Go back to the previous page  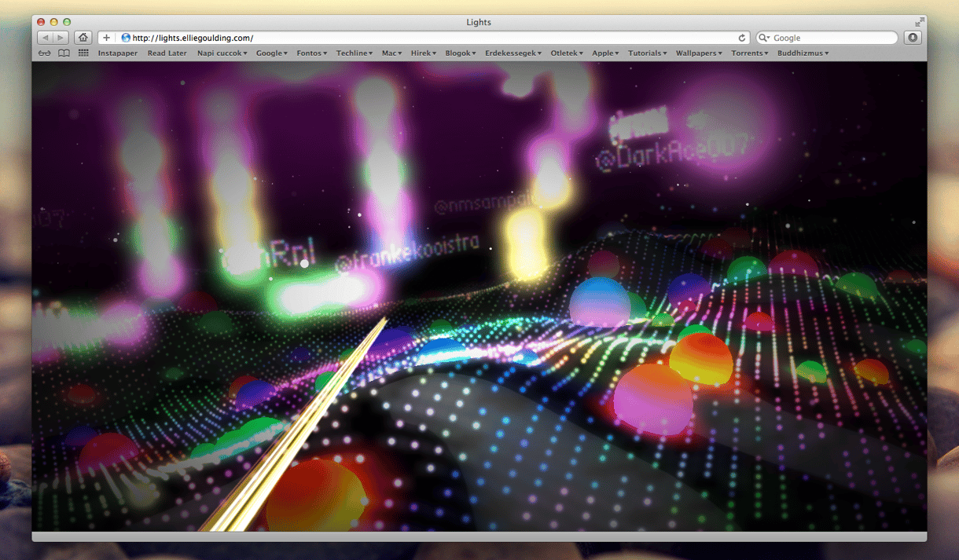pos(45,38)
